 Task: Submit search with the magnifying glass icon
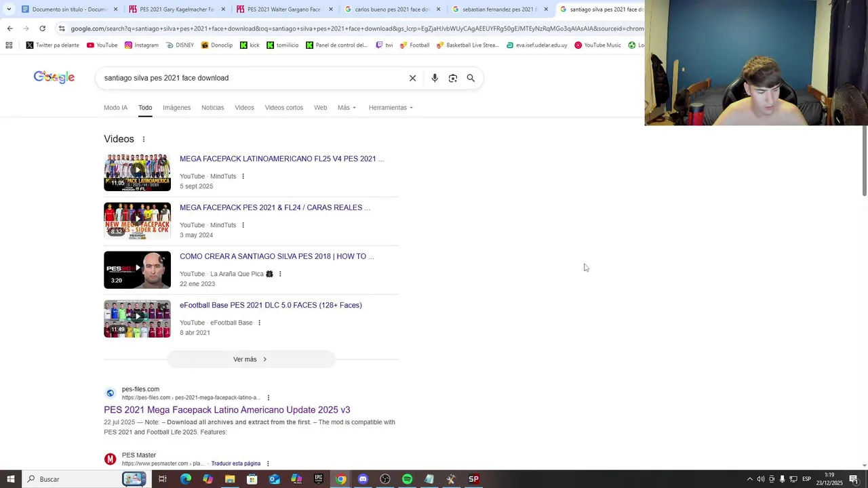click(x=471, y=78)
